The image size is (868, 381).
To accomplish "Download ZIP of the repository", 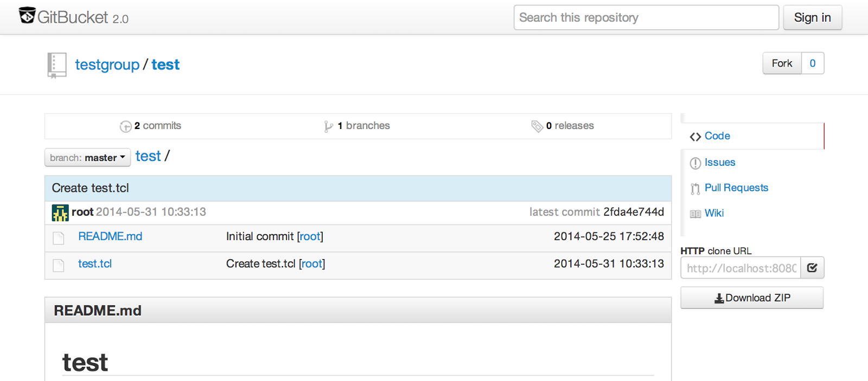I will 752,298.
